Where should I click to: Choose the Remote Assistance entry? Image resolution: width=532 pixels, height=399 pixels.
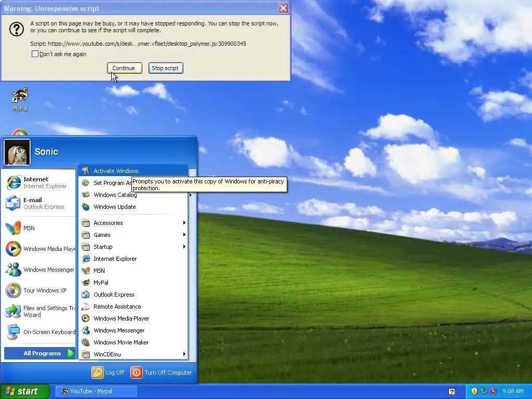[133, 307]
